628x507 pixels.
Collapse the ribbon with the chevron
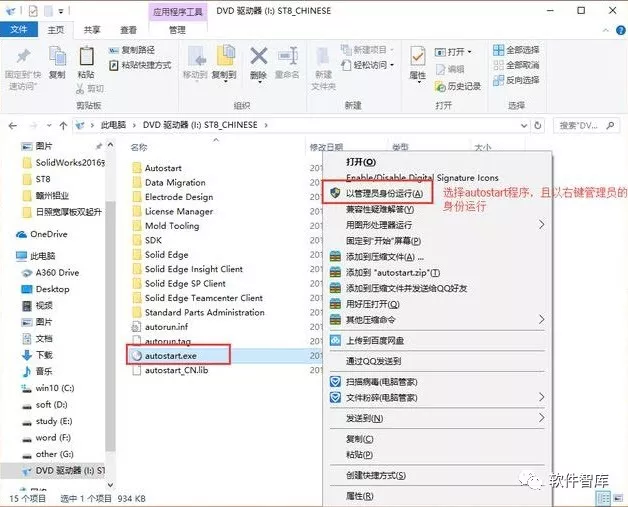605,30
